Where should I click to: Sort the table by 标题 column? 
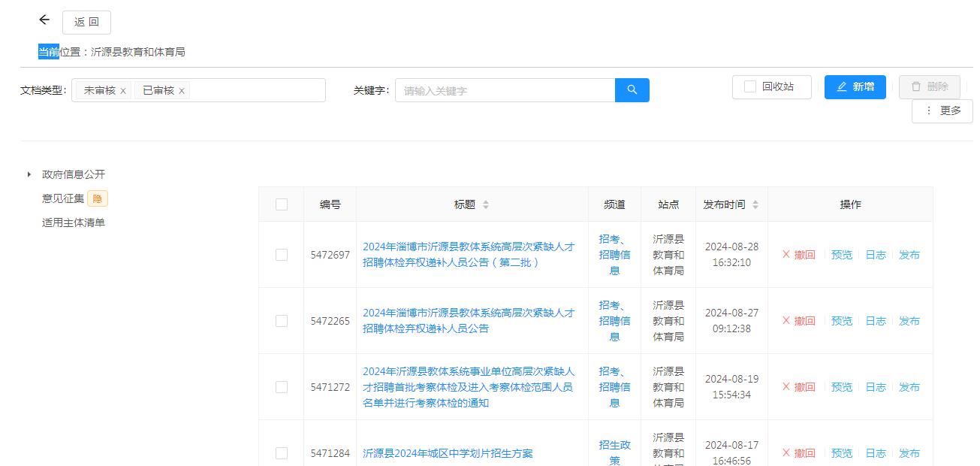click(x=485, y=204)
